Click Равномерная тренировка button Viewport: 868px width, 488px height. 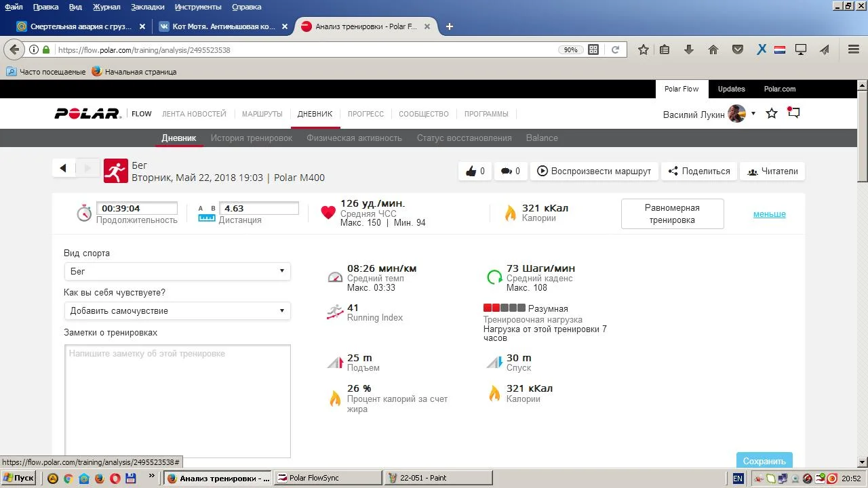click(672, 213)
